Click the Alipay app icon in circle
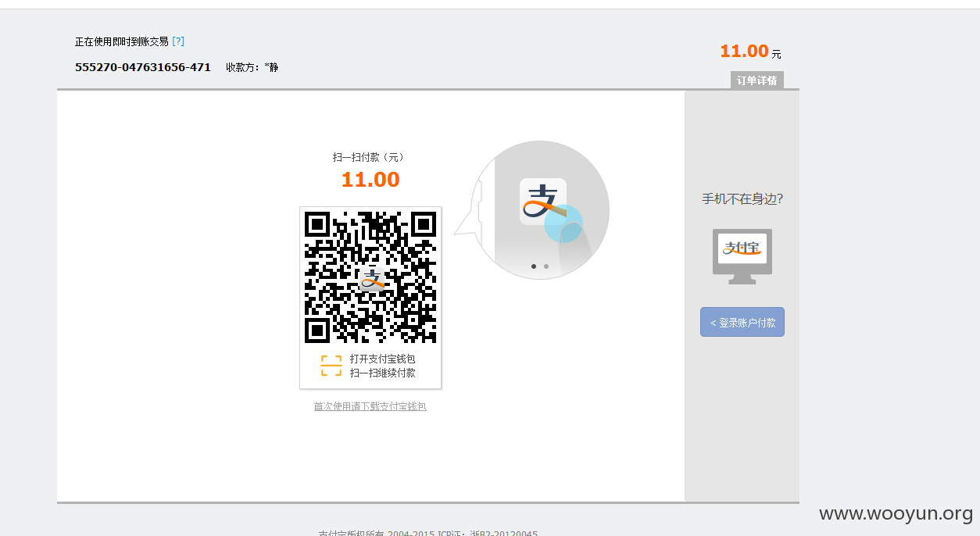This screenshot has width=980, height=536. click(543, 202)
